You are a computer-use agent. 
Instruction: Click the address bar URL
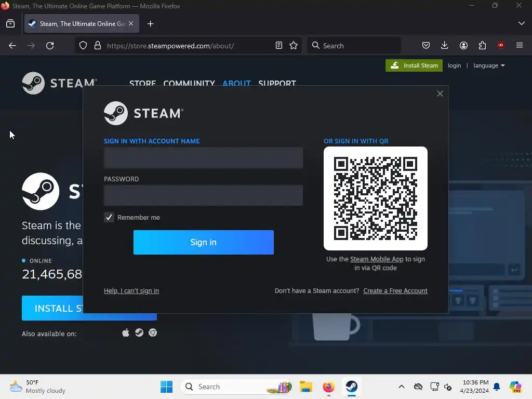click(x=170, y=46)
